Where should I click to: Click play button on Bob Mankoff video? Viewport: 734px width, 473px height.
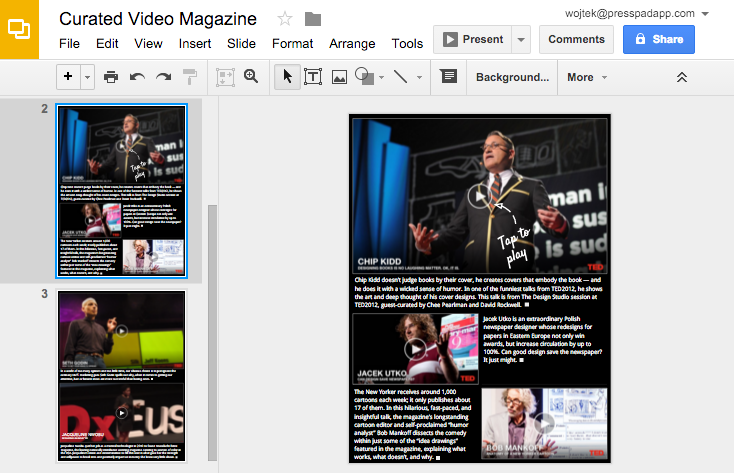tap(544, 424)
